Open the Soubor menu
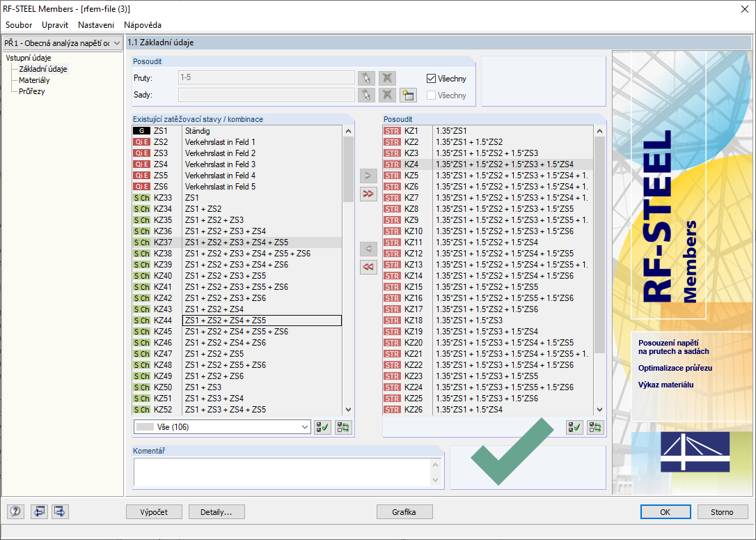Viewport: 756px width, 540px height. point(19,24)
